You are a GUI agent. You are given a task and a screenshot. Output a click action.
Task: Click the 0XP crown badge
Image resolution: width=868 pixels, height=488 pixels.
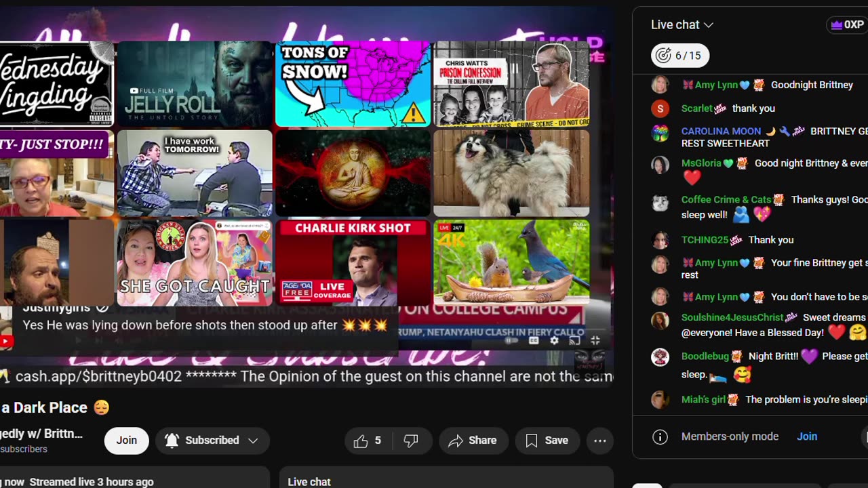[x=846, y=25]
